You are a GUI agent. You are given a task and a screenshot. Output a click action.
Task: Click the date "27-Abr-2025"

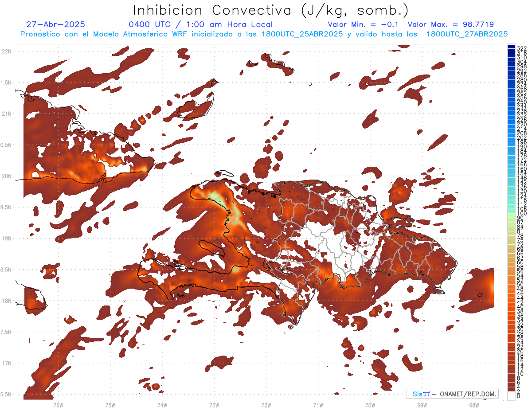tap(56, 25)
